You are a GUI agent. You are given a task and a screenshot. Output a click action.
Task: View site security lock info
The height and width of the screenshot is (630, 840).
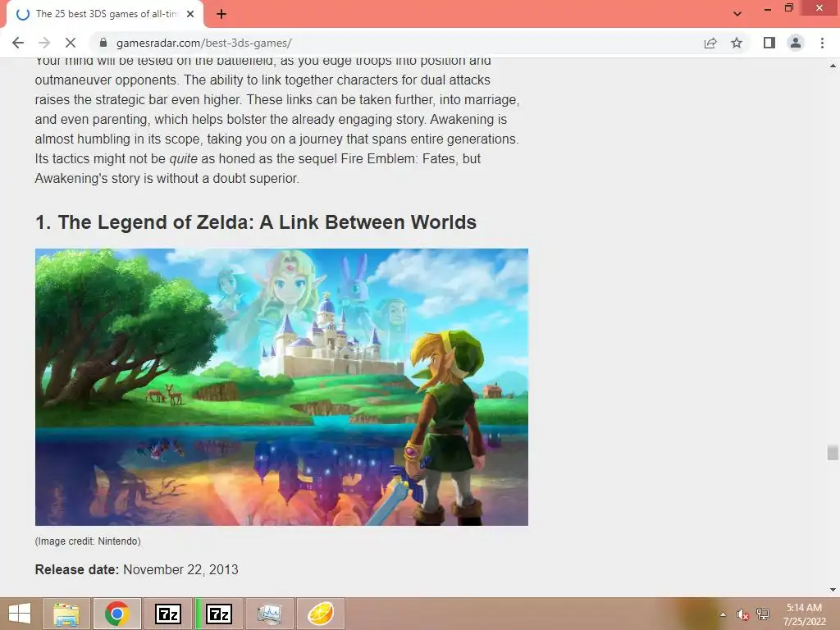(x=104, y=43)
